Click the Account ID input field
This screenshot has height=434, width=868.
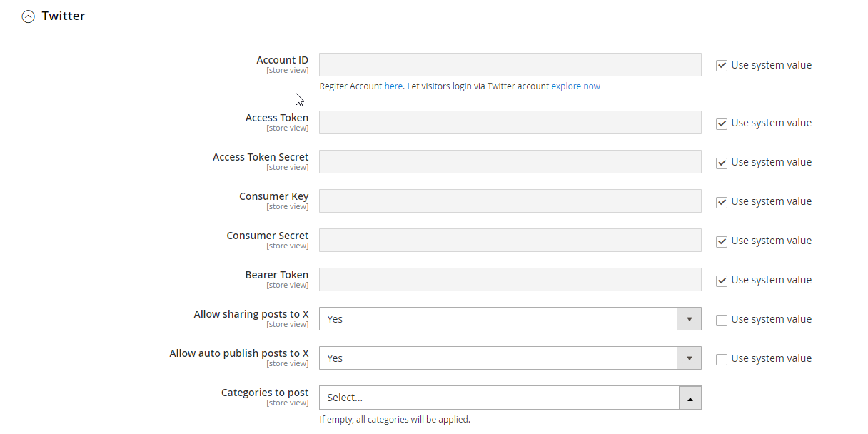(510, 65)
